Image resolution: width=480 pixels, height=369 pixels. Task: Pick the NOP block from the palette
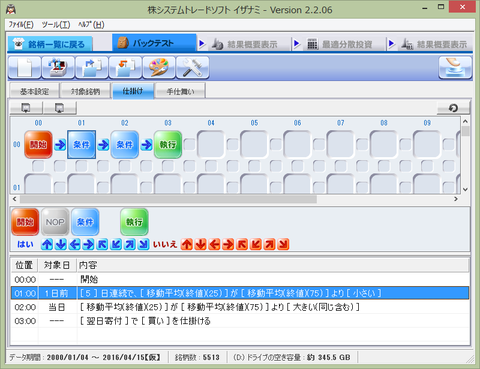[55, 222]
